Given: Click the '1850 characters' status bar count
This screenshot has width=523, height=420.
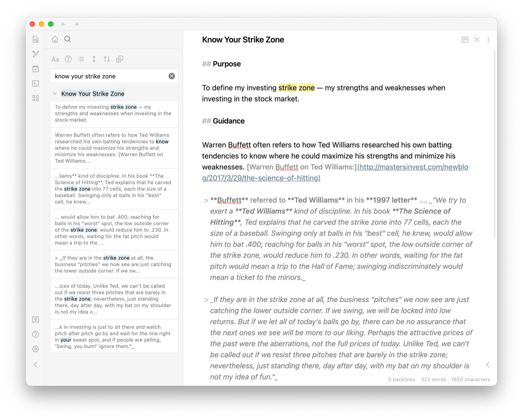Looking at the screenshot, I should 471,379.
